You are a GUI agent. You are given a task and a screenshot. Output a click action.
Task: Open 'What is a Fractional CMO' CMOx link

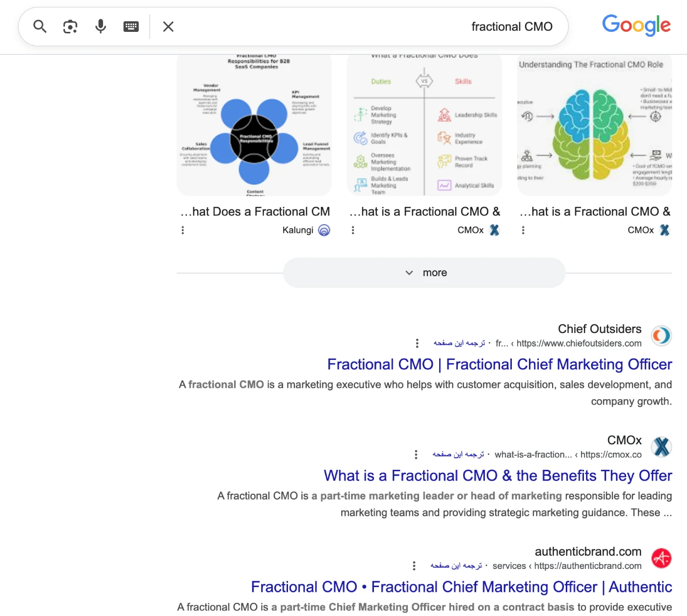498,476
